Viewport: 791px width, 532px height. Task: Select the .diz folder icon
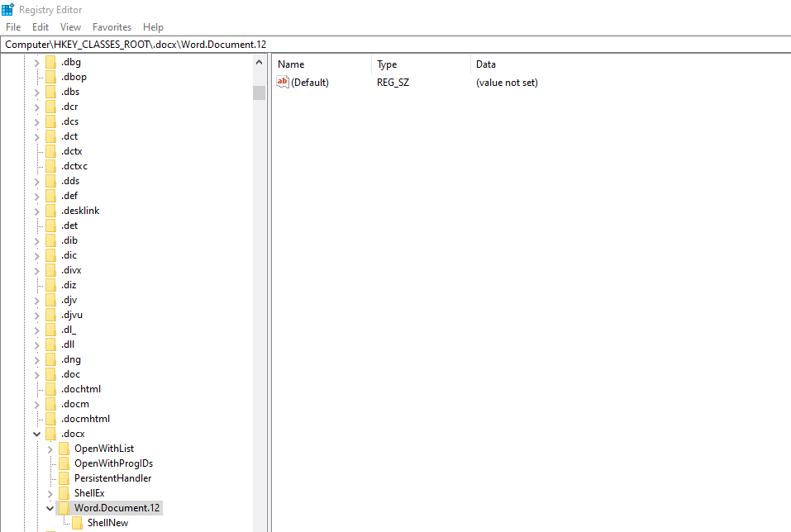coord(50,285)
